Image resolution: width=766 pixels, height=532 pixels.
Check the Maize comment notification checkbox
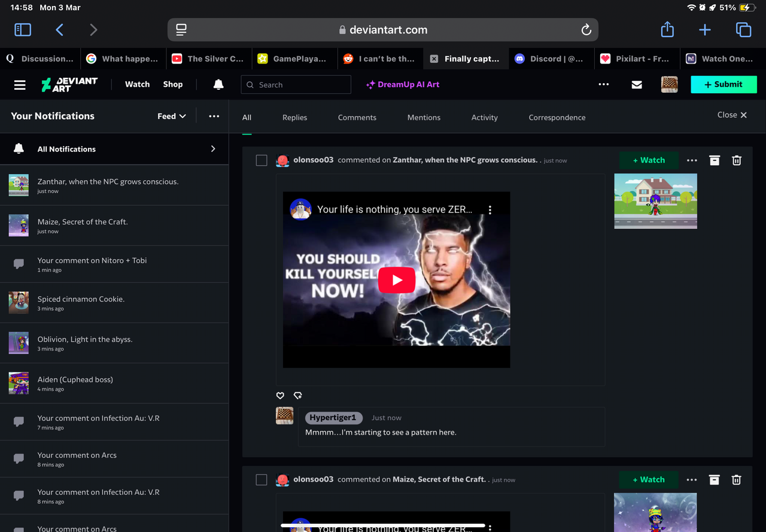[x=262, y=479]
